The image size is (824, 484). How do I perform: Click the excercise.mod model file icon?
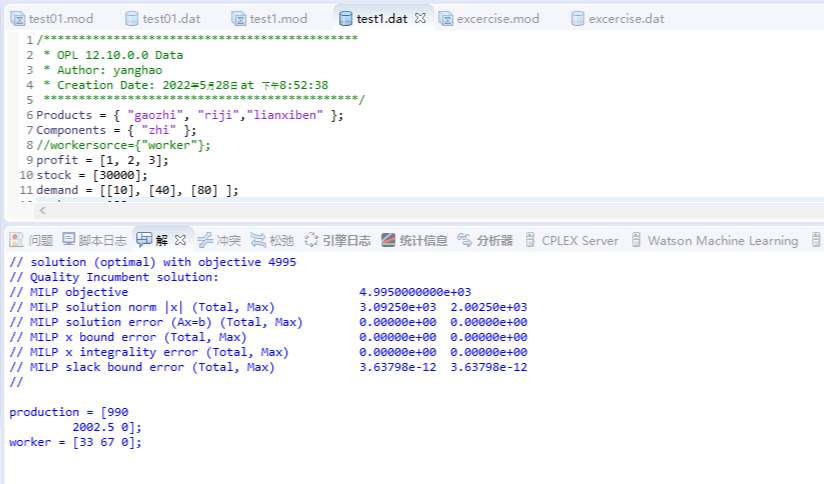pos(446,19)
